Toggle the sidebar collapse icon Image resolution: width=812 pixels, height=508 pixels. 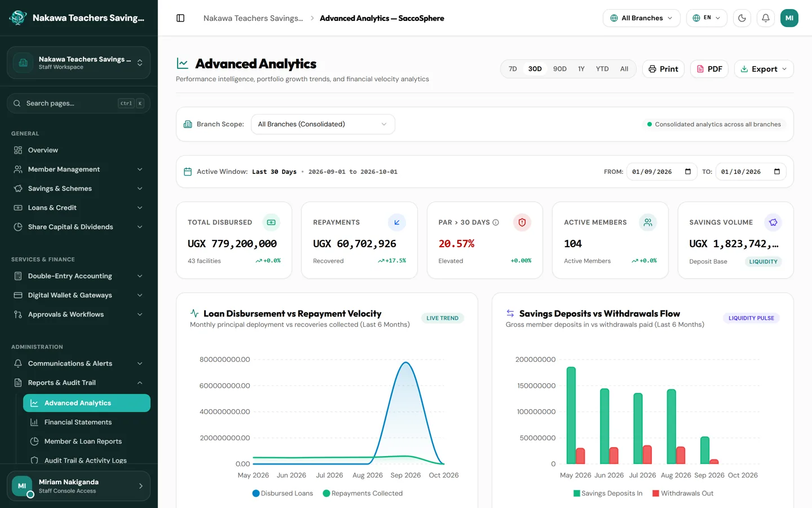coord(180,18)
